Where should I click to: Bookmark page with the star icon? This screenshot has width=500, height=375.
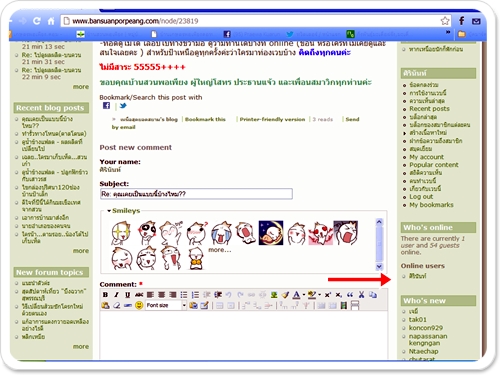coord(445,21)
